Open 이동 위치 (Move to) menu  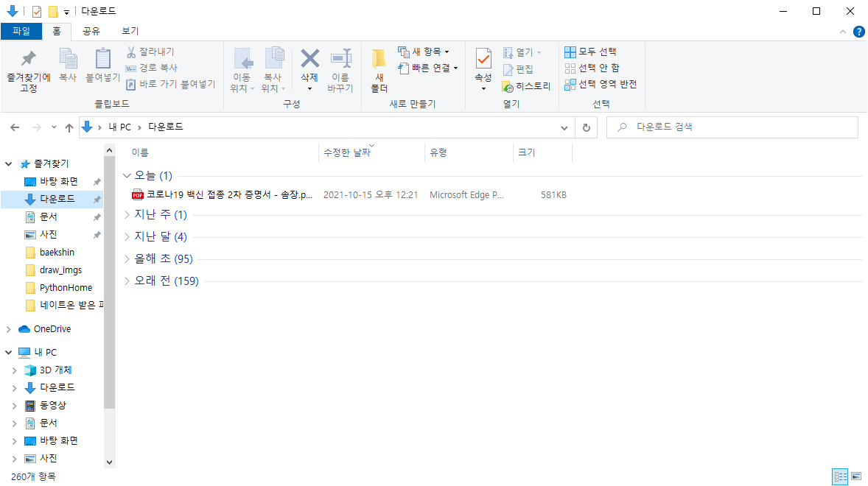click(x=242, y=71)
